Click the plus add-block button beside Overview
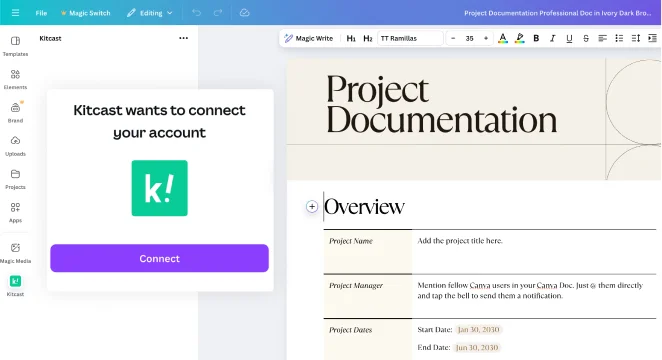This screenshot has height=360, width=662. [312, 206]
